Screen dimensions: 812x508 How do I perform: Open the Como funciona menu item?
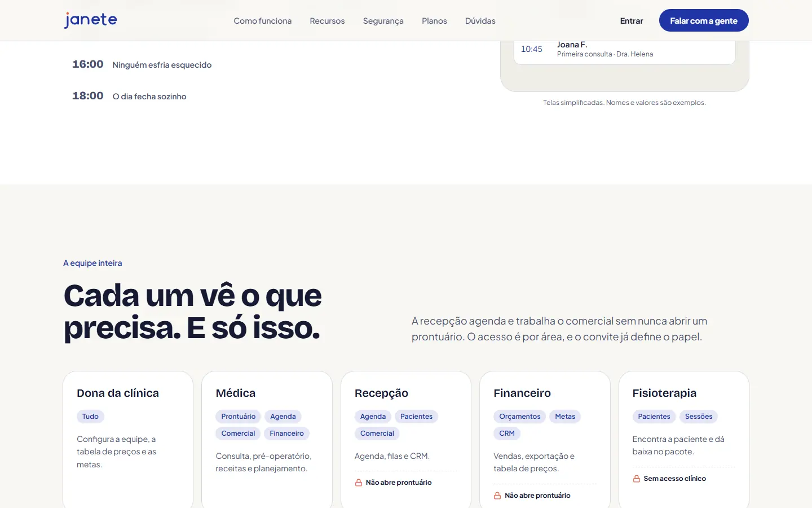coord(263,21)
